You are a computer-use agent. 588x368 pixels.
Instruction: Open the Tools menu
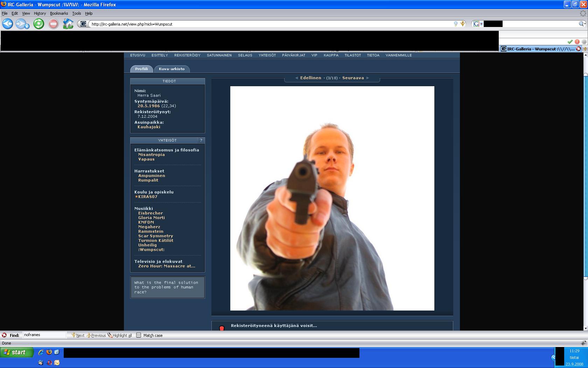click(77, 13)
